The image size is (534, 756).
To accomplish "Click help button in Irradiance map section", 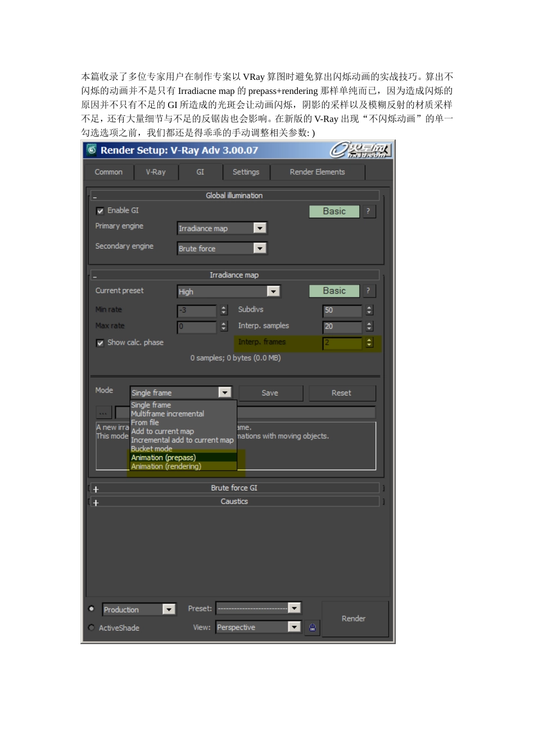I will click(368, 291).
